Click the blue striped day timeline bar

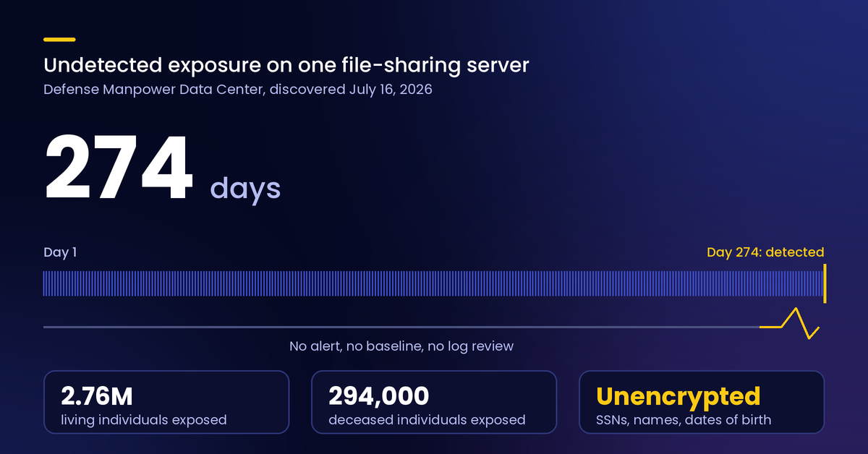click(x=433, y=283)
